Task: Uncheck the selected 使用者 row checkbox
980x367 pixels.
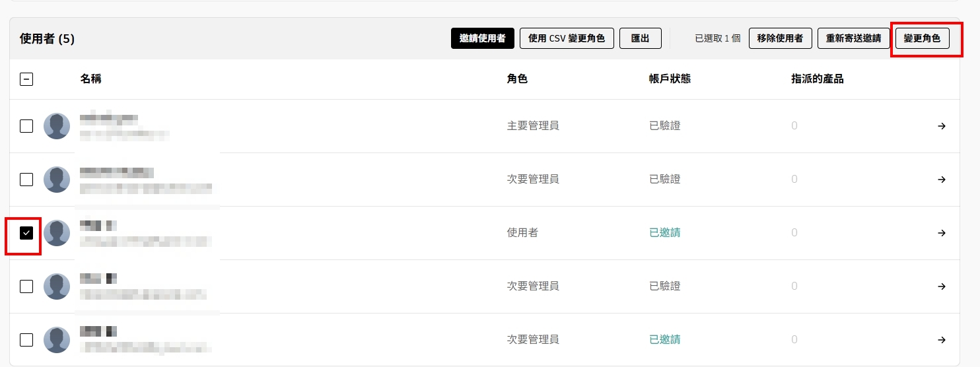Action: click(x=26, y=233)
